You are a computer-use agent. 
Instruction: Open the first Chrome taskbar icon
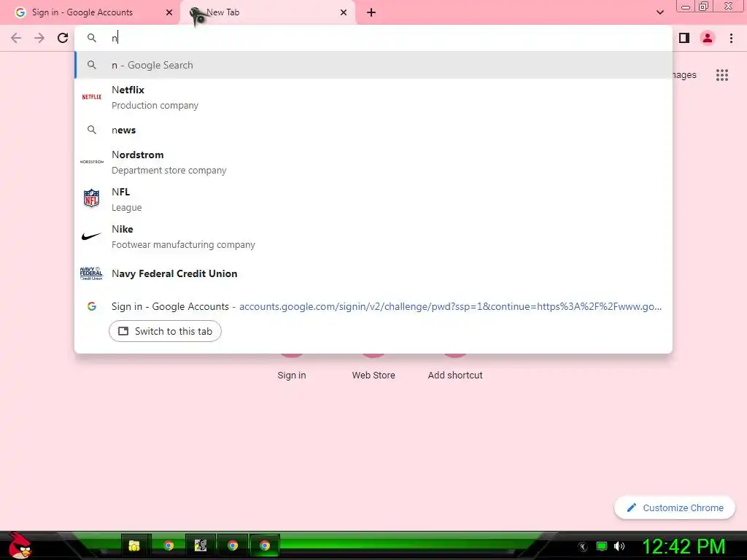(169, 545)
